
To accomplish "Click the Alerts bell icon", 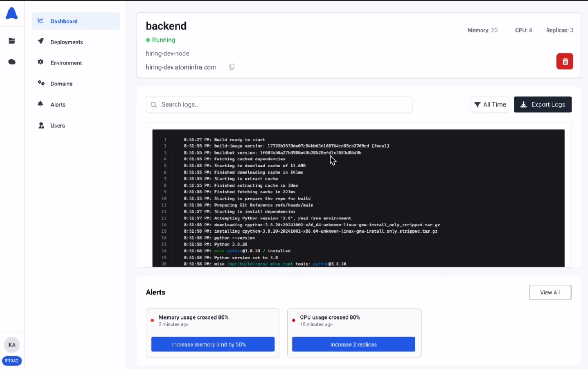I will coord(40,104).
